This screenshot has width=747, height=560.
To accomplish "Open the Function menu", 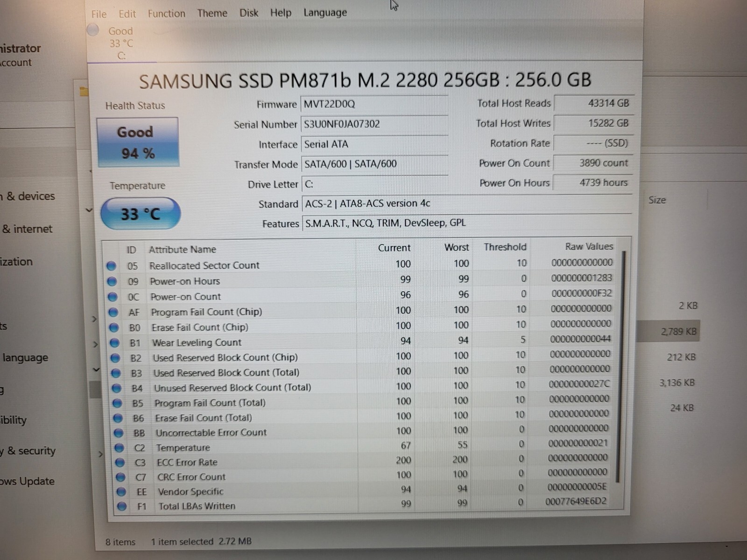I will (166, 14).
